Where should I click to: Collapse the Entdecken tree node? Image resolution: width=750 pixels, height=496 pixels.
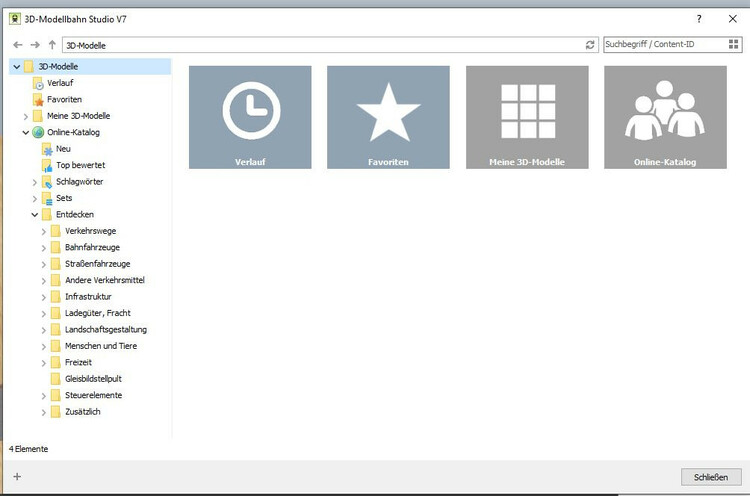tap(34, 215)
